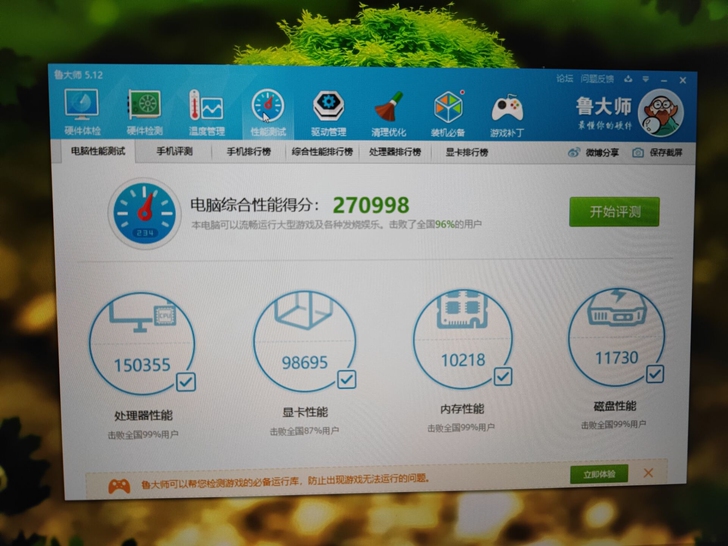Click the 处理器性能 label

coord(143,416)
